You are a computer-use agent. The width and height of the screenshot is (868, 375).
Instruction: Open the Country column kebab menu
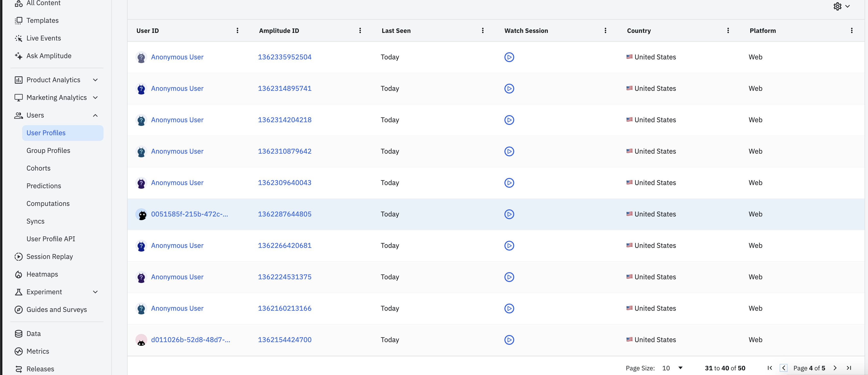[728, 31]
